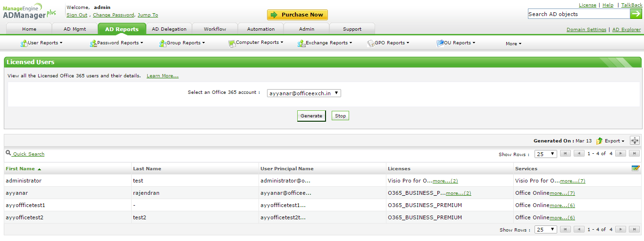644x241 pixels.
Task: Click the green search arrow button
Action: click(x=636, y=14)
